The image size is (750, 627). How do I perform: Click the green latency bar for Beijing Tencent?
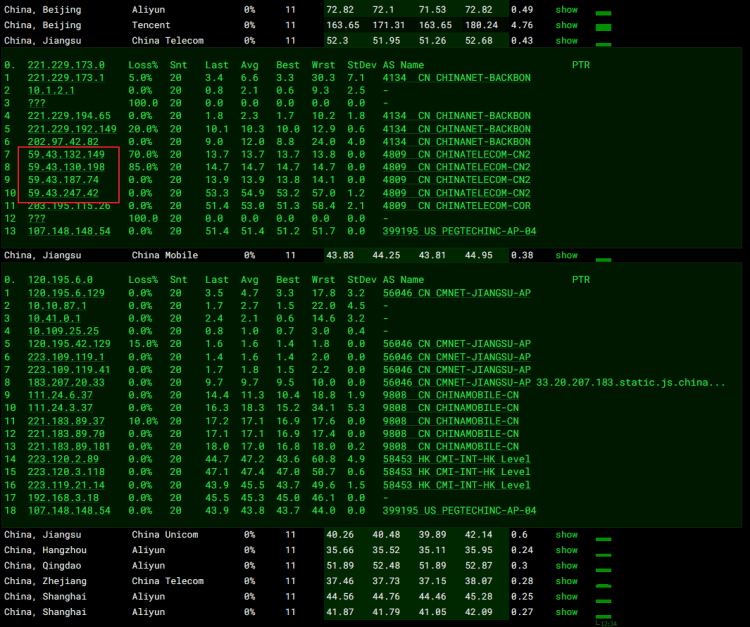point(603,27)
